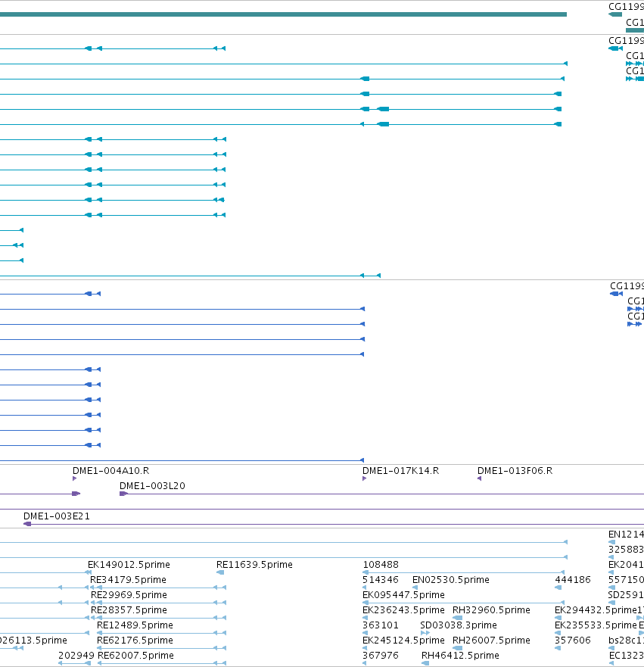
Task: Select the RH32960.5prime label
Action: point(491,610)
